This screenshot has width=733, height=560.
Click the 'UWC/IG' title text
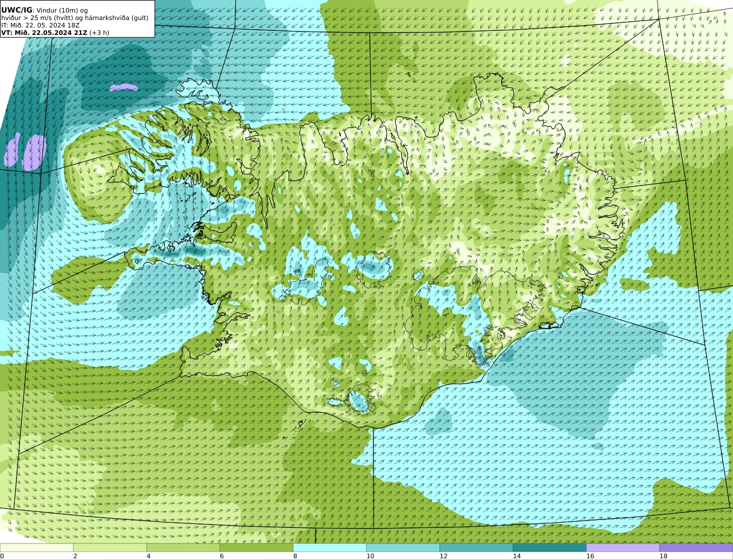coord(17,10)
